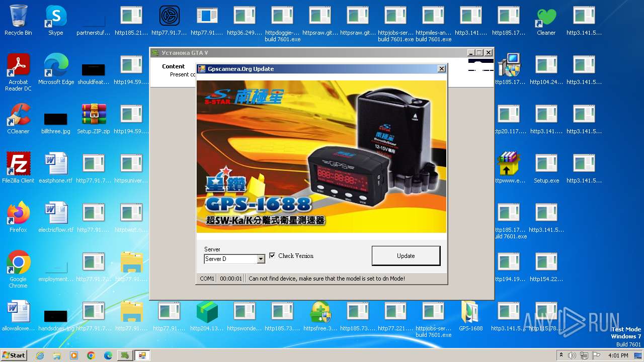Select the http36.249... desktop icon
644x362 pixels.
(245, 21)
